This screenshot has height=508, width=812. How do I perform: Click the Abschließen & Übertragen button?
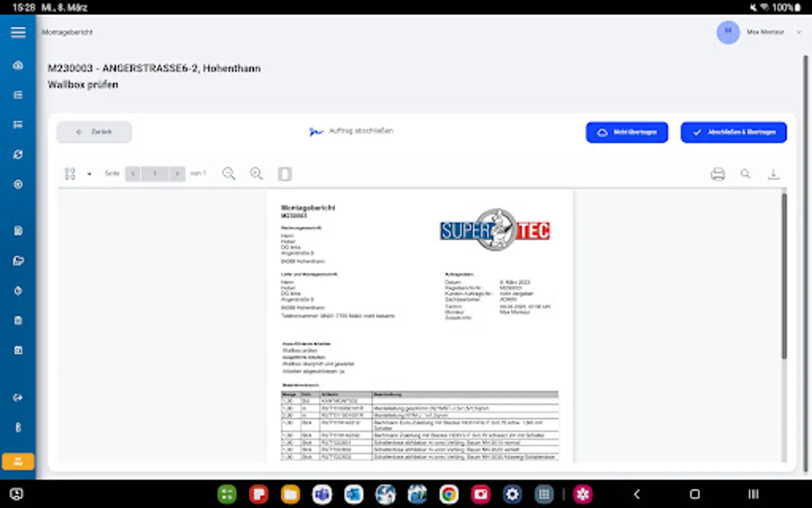coord(734,132)
